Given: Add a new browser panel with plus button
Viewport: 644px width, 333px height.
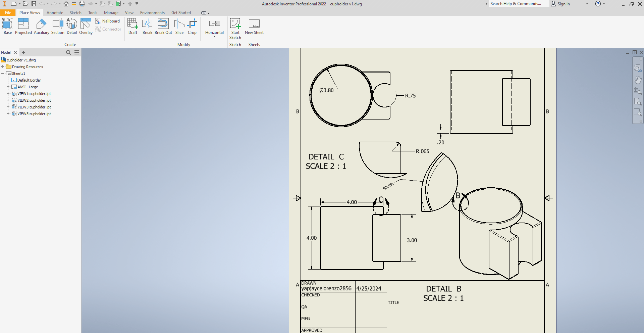Looking at the screenshot, I should [23, 52].
